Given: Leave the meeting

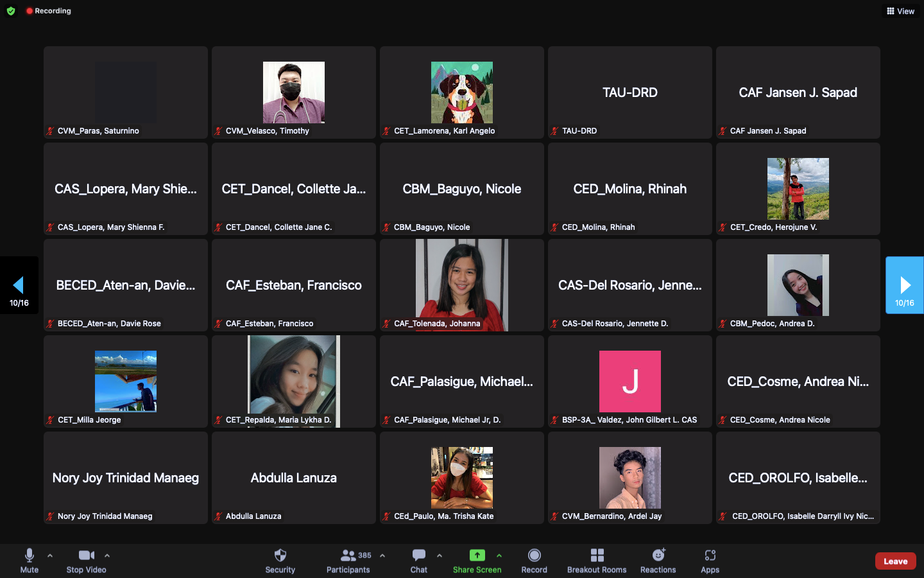Looking at the screenshot, I should [895, 561].
